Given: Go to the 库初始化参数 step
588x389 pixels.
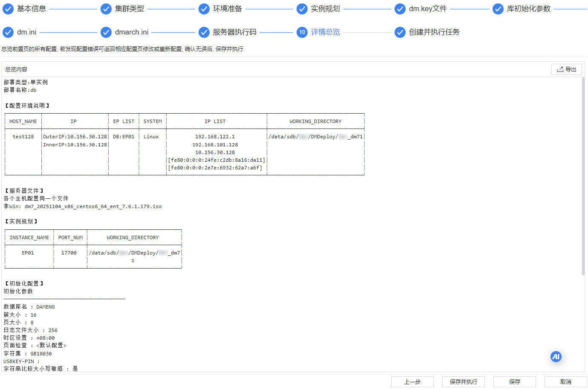Looking at the screenshot, I should click(529, 9).
